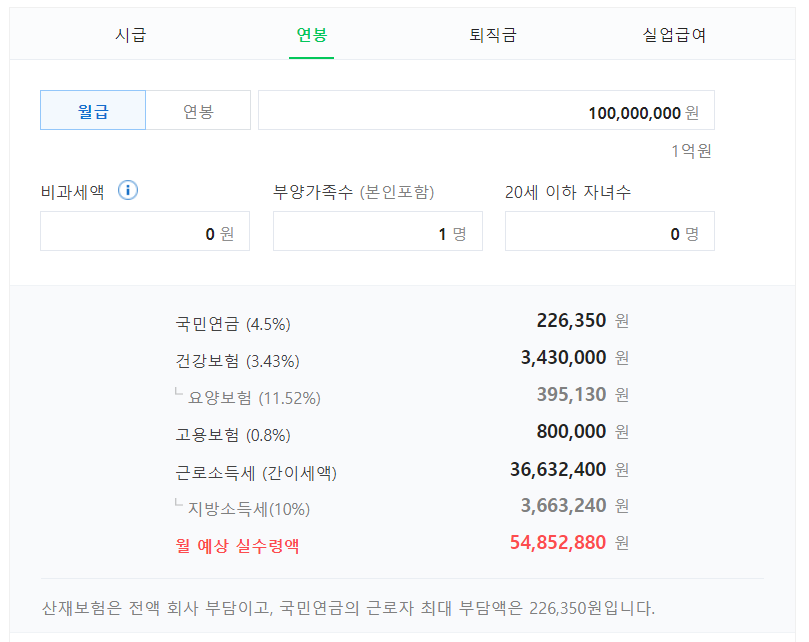Go to the 실업급여 tab
This screenshot has height=642, width=809.
(674, 35)
